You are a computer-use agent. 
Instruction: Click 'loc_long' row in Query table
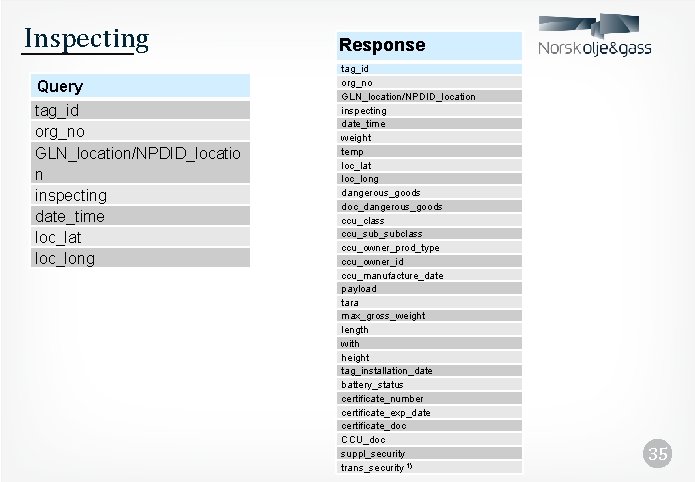(140, 258)
